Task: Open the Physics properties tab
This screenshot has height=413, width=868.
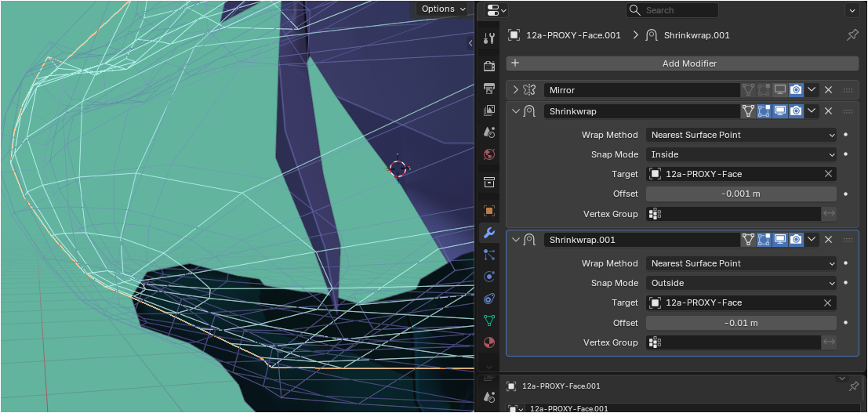Action: (489, 277)
